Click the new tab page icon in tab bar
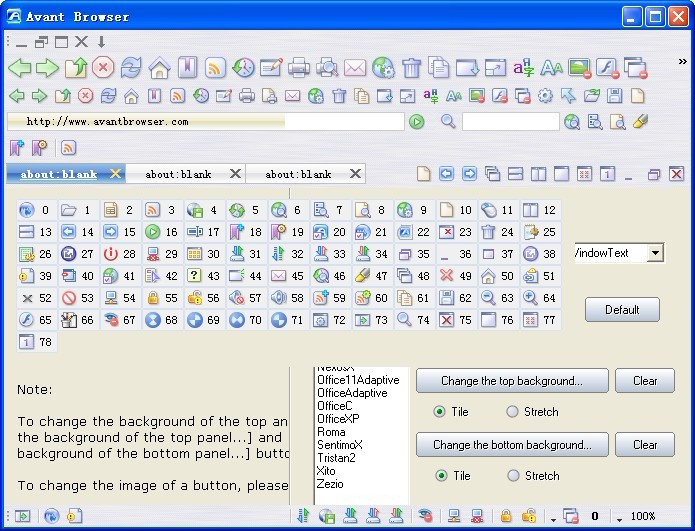This screenshot has height=531, width=695. coord(423,174)
